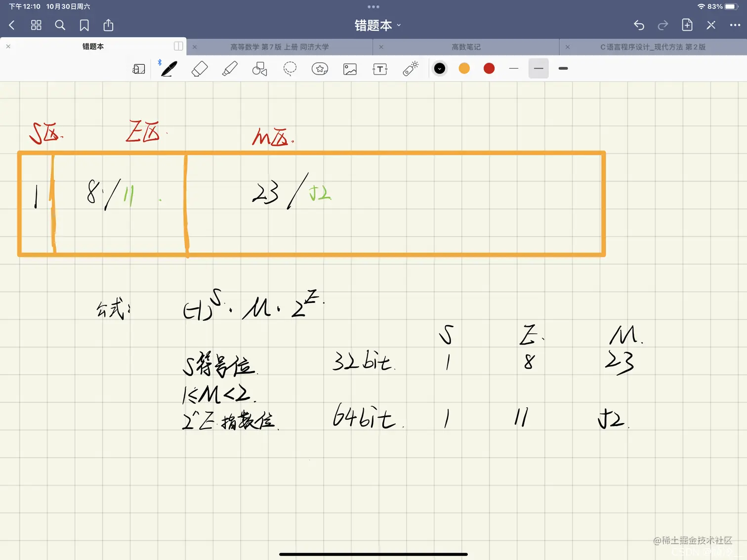Enable the thickest pen stroke option
The image size is (747, 560).
point(563,69)
